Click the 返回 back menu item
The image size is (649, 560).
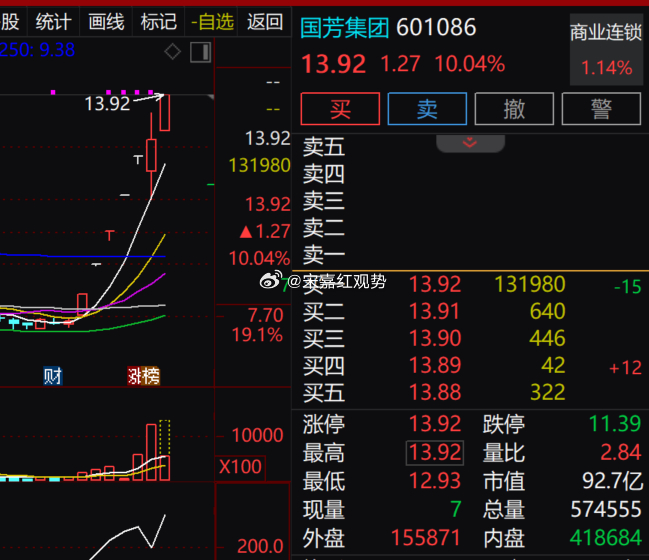pos(265,22)
